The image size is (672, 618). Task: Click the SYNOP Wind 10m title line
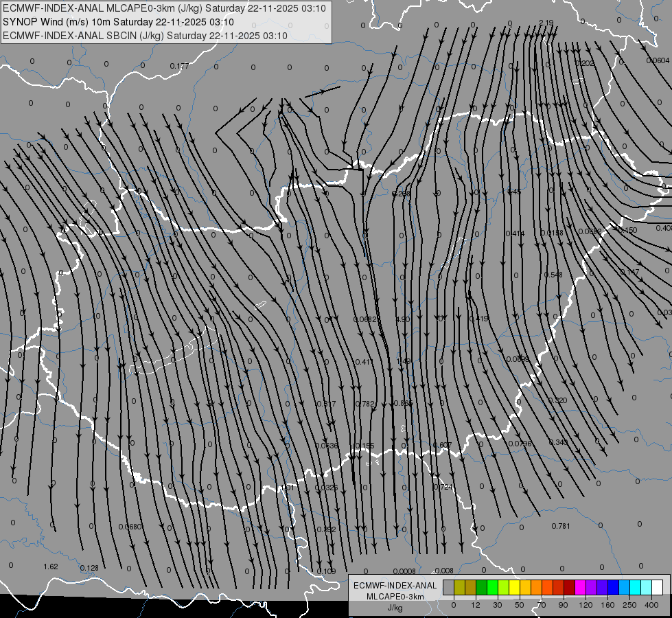tap(118, 22)
